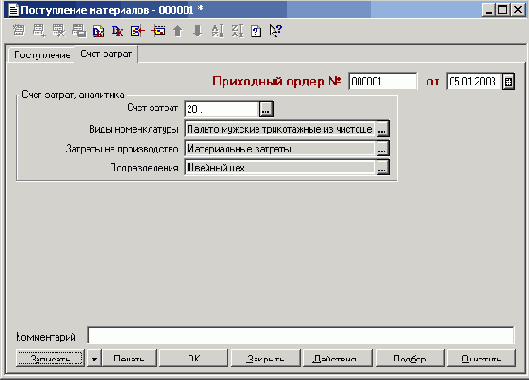Click the blue-red Дк entries icon

[117, 31]
